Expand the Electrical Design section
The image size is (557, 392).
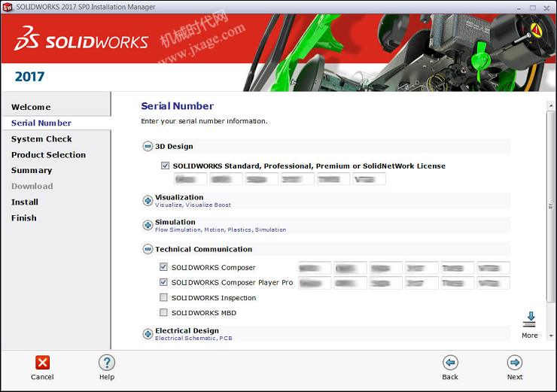(x=148, y=334)
